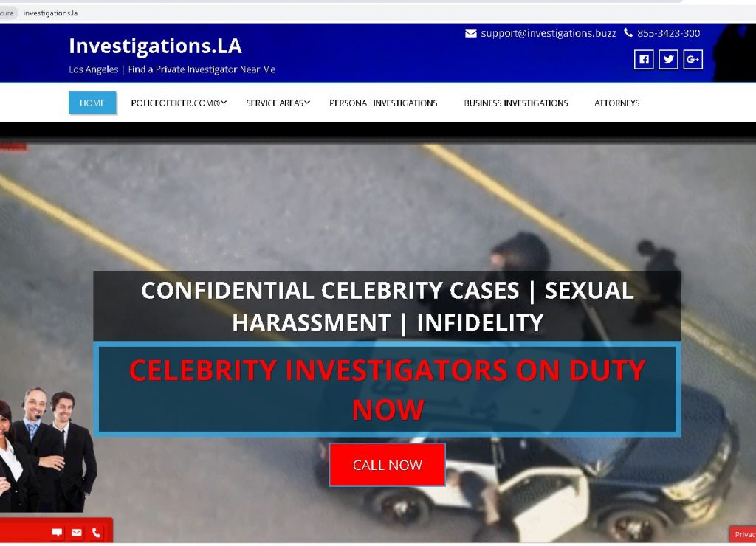Click mail icon in red bottom bar

tap(77, 533)
